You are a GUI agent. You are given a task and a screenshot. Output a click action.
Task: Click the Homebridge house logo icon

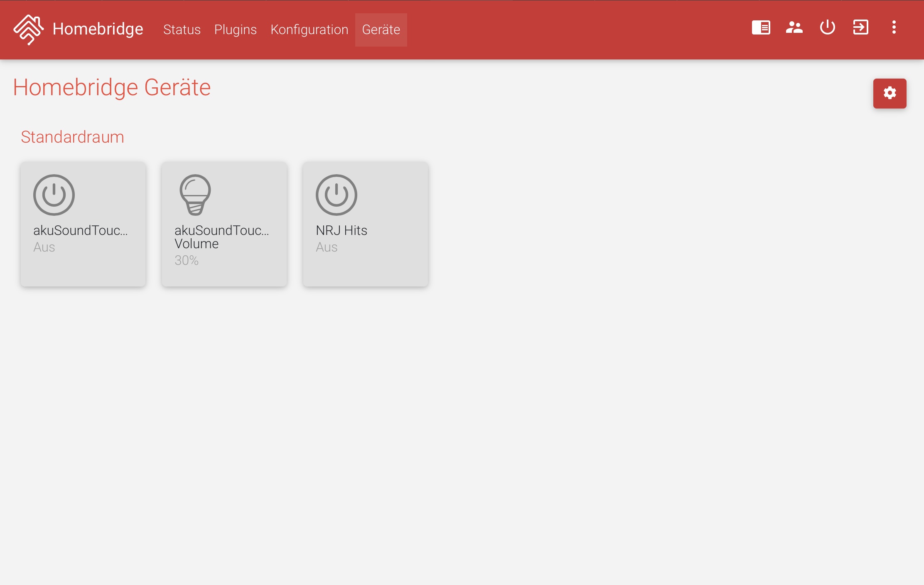click(x=28, y=29)
